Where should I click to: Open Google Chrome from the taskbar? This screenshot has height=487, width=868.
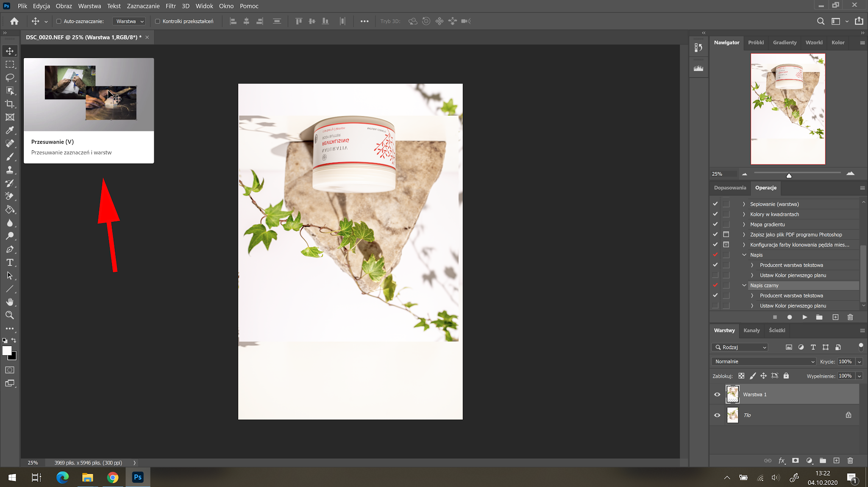[113, 477]
